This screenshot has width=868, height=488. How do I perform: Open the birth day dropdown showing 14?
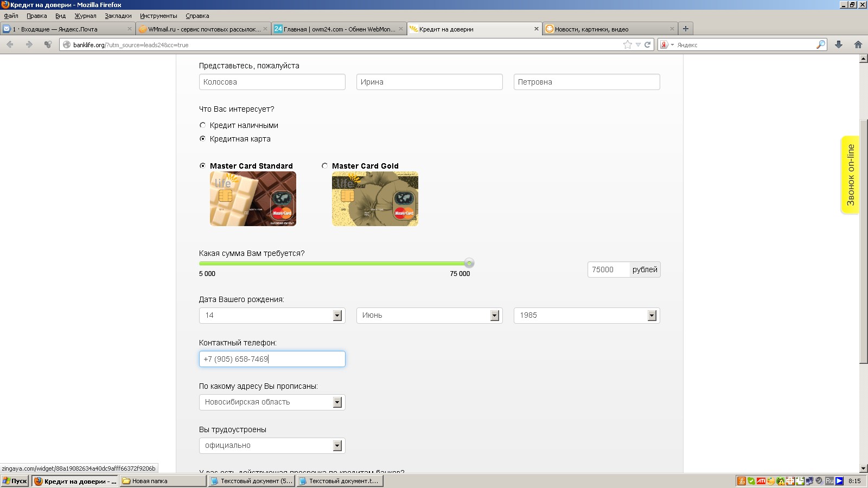272,316
